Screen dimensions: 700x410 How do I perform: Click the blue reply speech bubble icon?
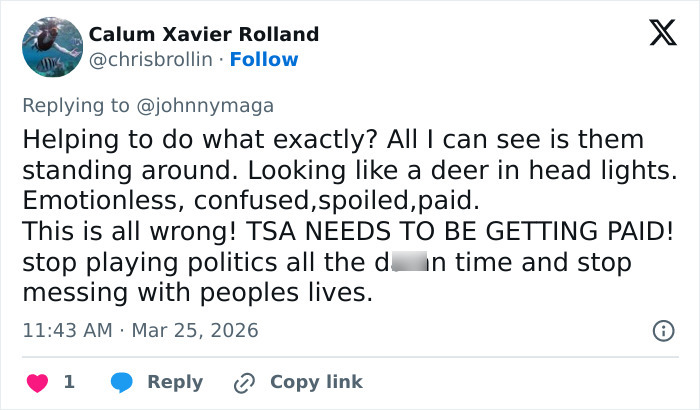coord(122,382)
